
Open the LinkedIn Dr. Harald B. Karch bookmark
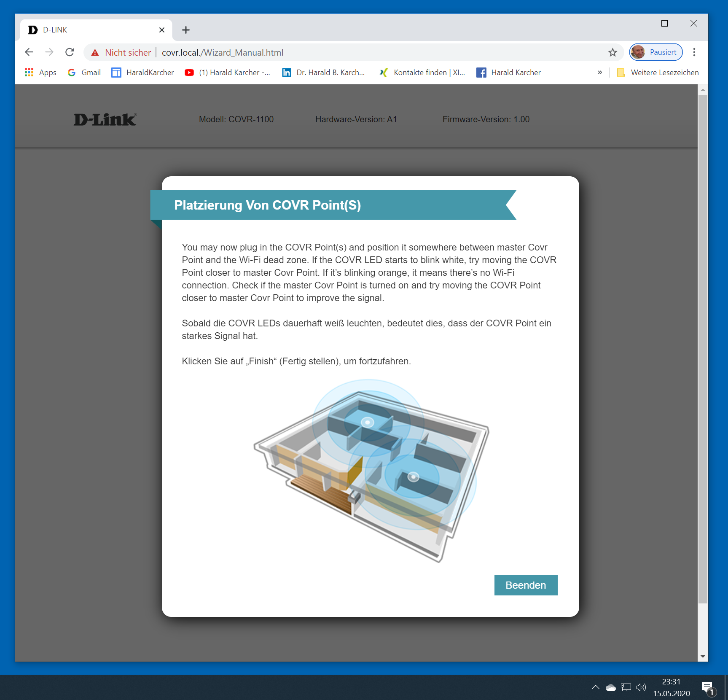tap(323, 73)
